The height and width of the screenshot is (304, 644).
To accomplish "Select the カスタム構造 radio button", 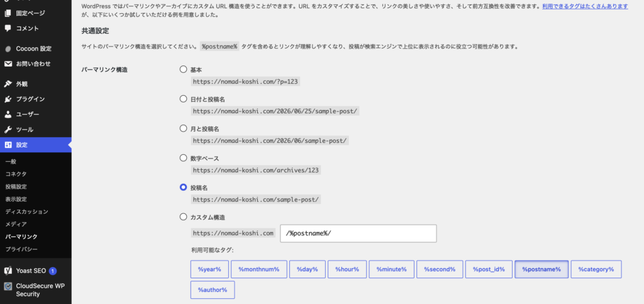I will click(x=183, y=217).
